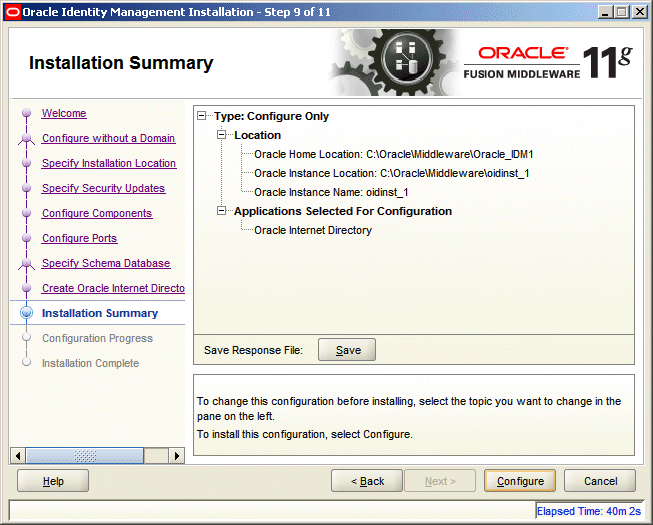This screenshot has height=525, width=653.
Task: Click the Specify Schema Database step node icon
Action: click(27, 263)
